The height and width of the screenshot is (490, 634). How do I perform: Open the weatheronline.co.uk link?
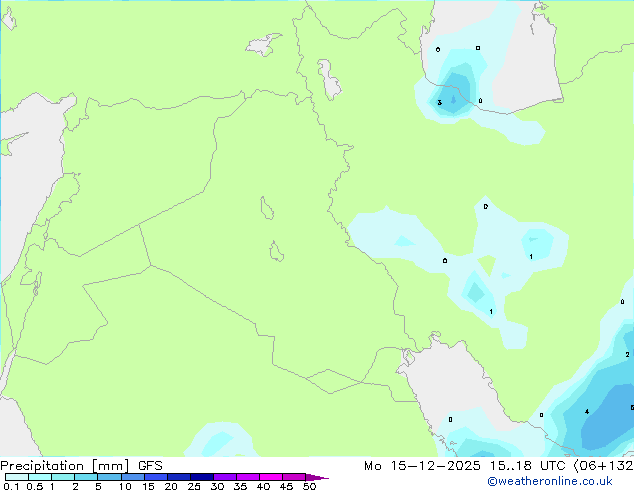coord(550,481)
